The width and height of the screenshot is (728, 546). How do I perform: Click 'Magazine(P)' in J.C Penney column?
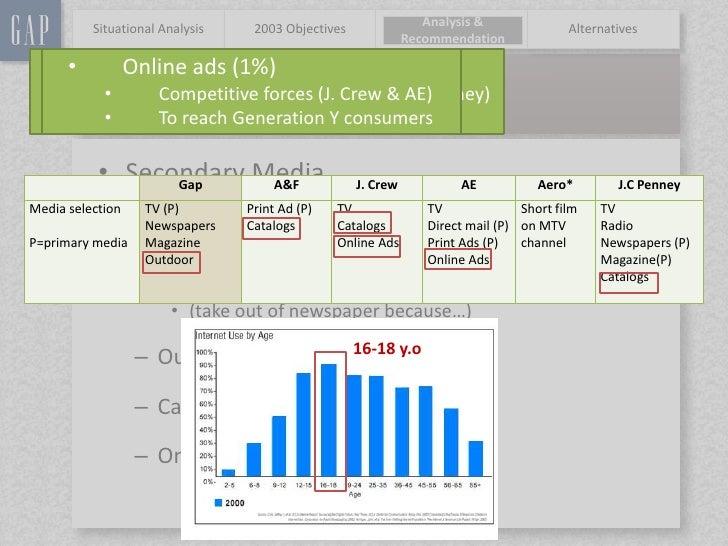tap(636, 260)
